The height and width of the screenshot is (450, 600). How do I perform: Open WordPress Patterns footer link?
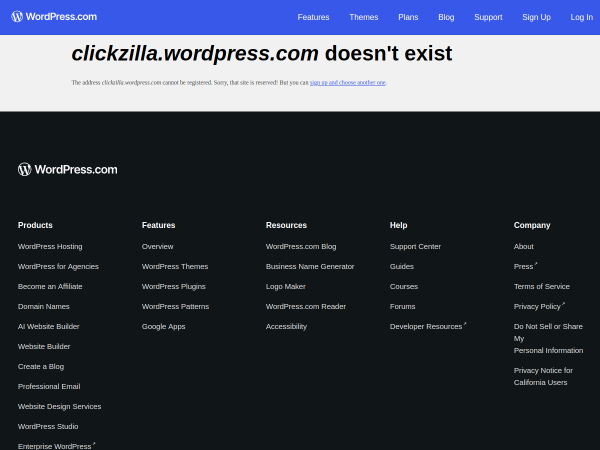tap(175, 307)
